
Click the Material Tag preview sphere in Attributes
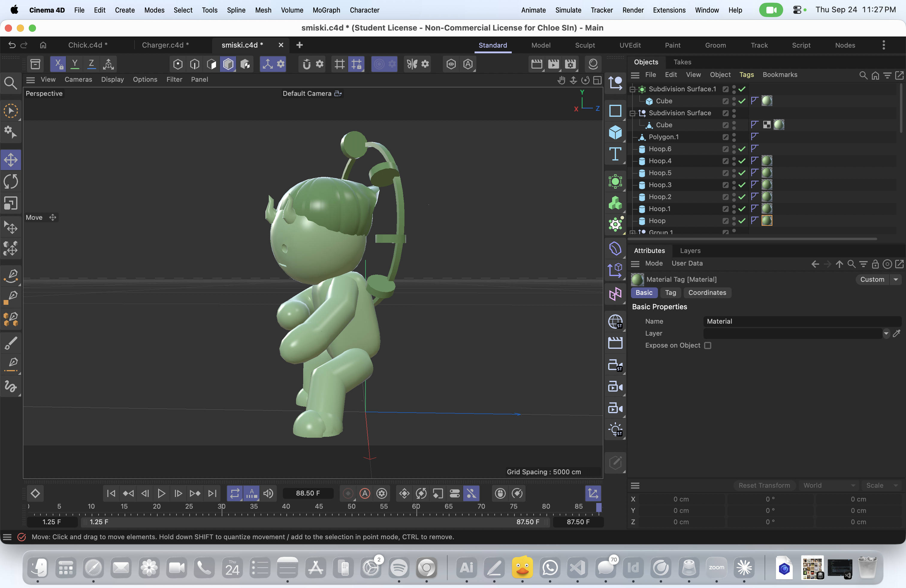(x=637, y=280)
